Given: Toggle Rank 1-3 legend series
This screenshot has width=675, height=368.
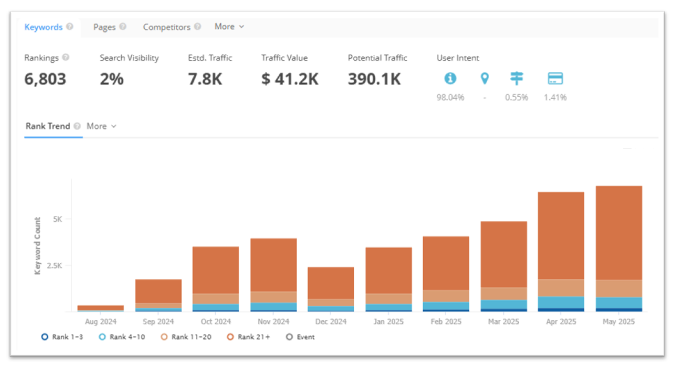Looking at the screenshot, I should (x=62, y=337).
